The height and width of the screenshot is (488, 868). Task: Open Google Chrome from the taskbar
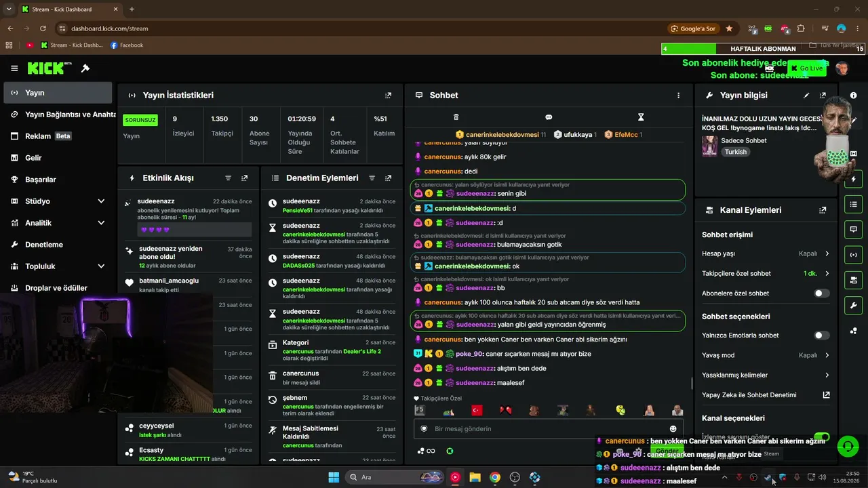click(x=495, y=477)
